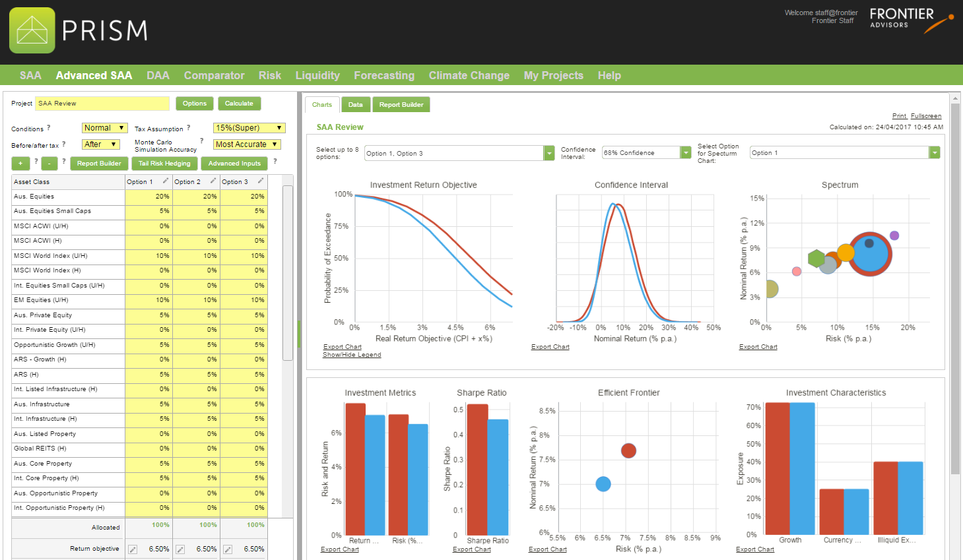
Task: Click the Fullscreen link
Action: pos(926,116)
